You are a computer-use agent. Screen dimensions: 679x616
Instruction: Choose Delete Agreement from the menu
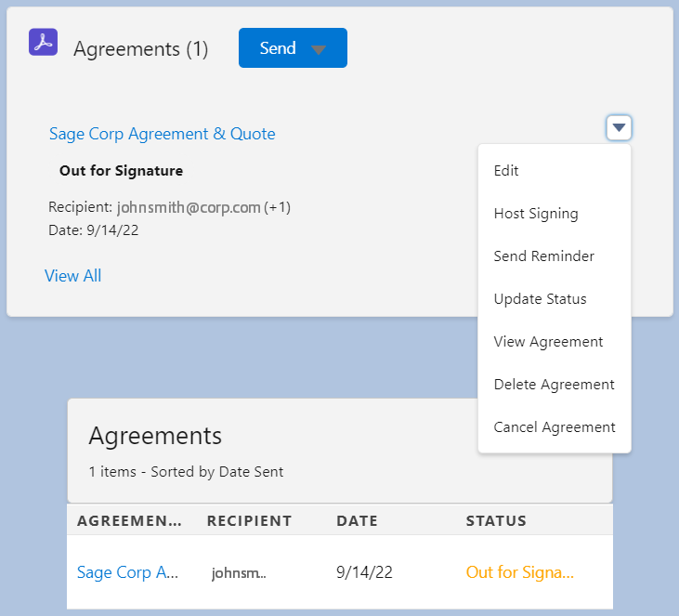click(554, 385)
